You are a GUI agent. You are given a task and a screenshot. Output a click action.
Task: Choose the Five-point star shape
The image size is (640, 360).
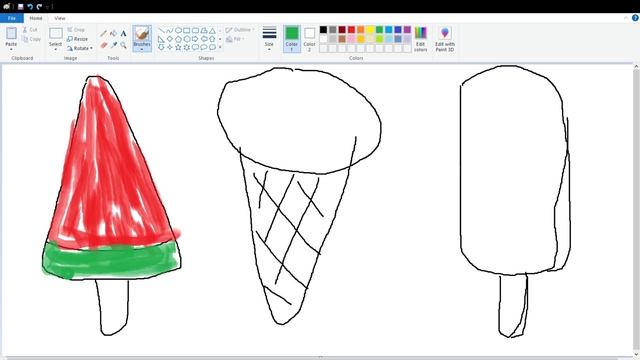click(178, 47)
